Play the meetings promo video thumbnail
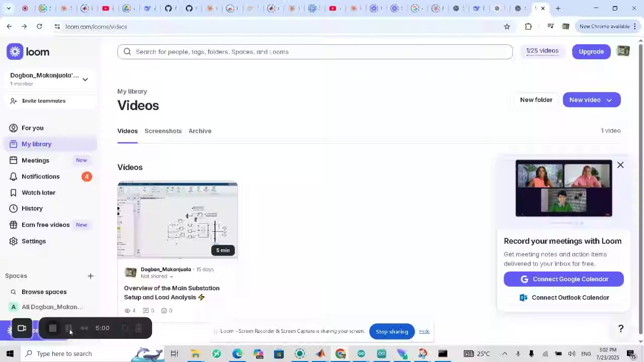 563,189
